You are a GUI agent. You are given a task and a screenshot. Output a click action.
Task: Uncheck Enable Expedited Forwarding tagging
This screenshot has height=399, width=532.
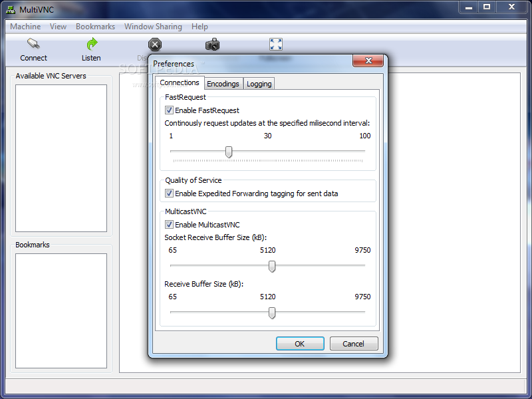(x=169, y=193)
